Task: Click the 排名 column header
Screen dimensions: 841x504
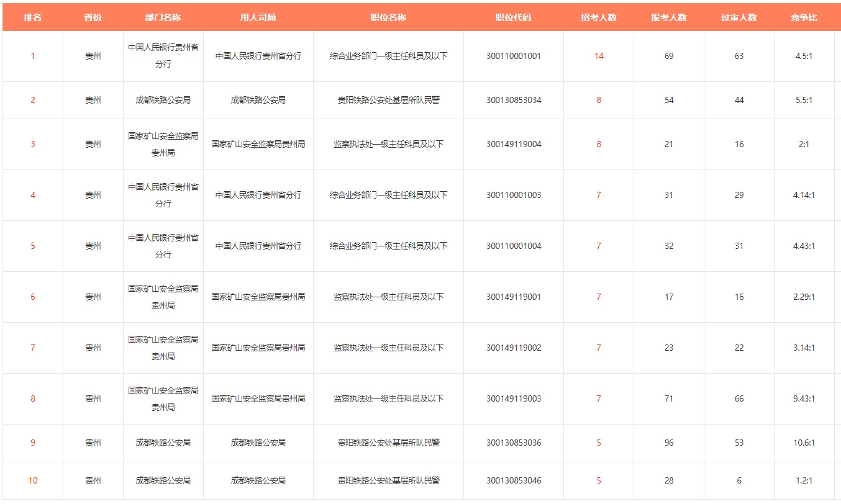Action: [x=32, y=17]
